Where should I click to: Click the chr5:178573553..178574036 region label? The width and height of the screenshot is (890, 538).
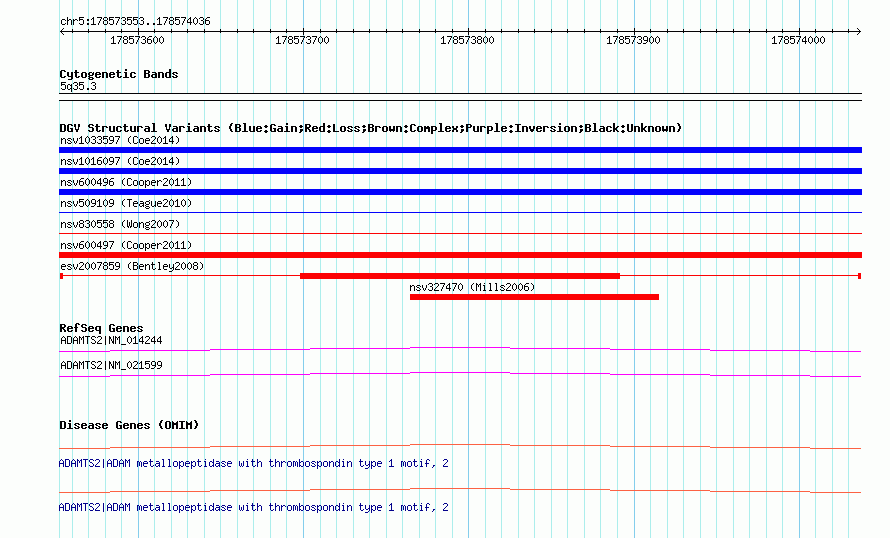tap(135, 21)
